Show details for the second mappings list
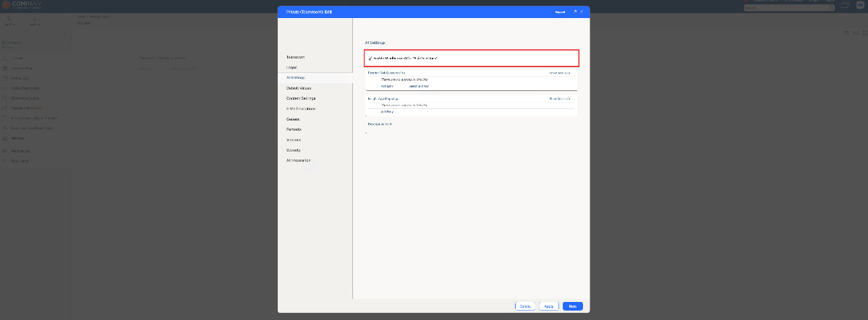The image size is (868, 320). 560,98
